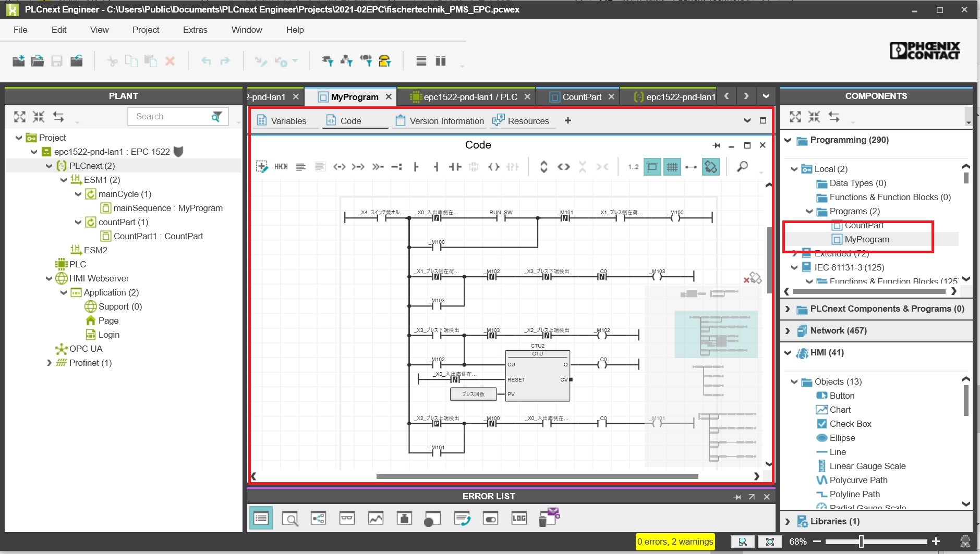Expand the Network (457) section
This screenshot has width=980, height=554.
coord(788,331)
